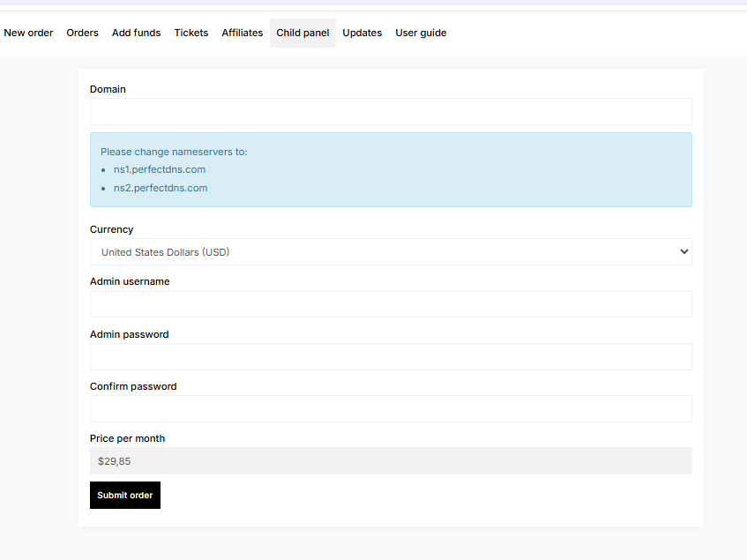
Task: Focus the Admin password field
Action: pos(391,357)
